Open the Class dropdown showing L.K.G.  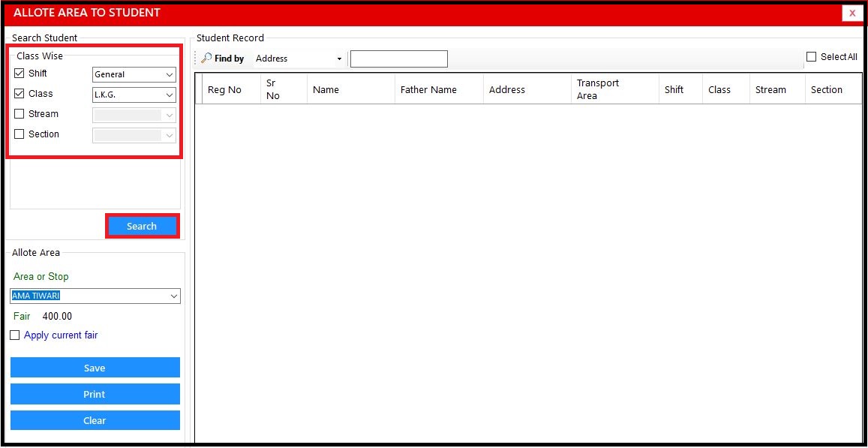click(x=134, y=95)
